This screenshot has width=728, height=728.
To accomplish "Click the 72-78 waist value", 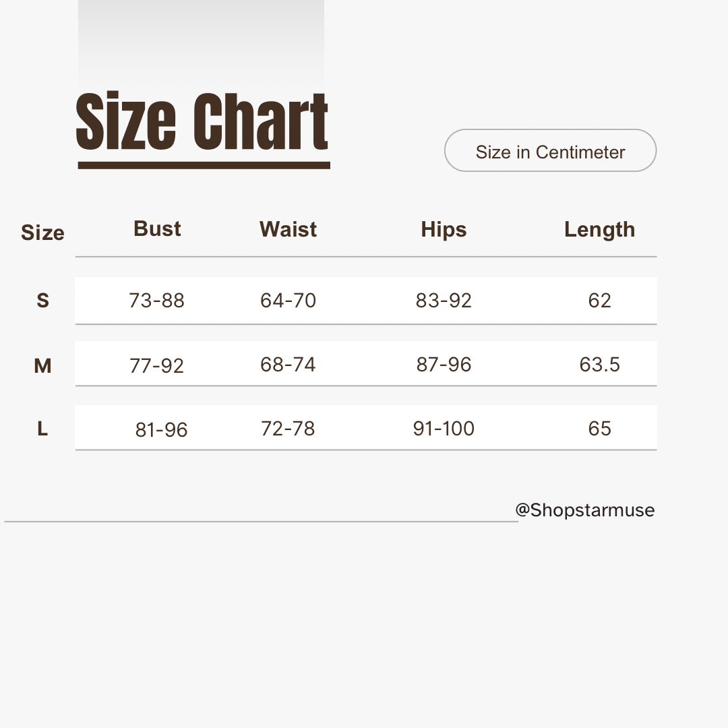I will tap(288, 429).
